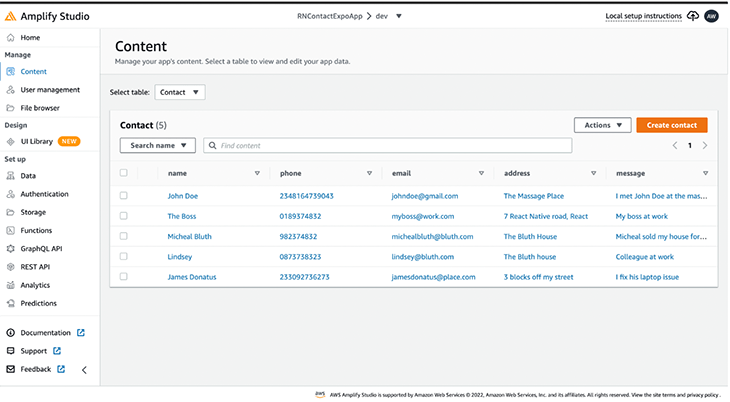Open File browser icon in sidebar
The height and width of the screenshot is (402, 730).
click(11, 108)
